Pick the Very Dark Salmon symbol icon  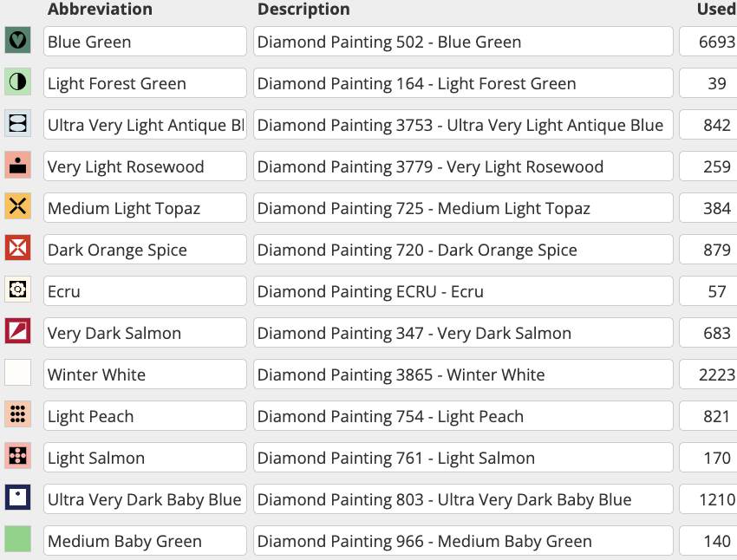(x=17, y=332)
